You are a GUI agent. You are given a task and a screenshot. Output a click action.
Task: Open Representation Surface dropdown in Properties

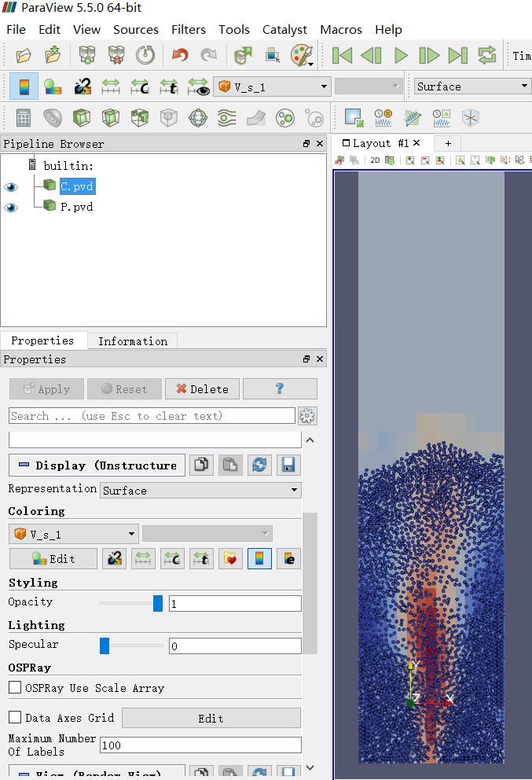coord(200,491)
